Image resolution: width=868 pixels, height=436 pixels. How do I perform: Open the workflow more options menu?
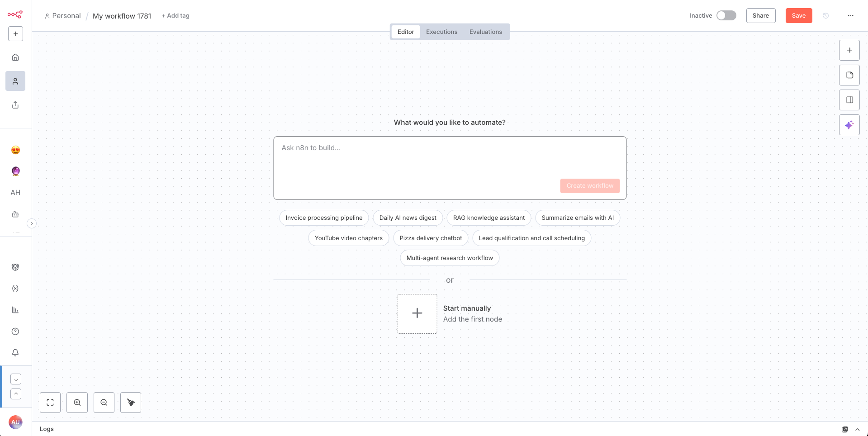[x=850, y=16]
